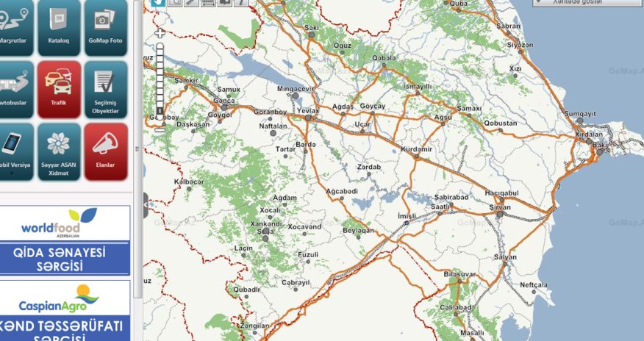
Task: Open GoMap Foto tile
Action: 105,23
